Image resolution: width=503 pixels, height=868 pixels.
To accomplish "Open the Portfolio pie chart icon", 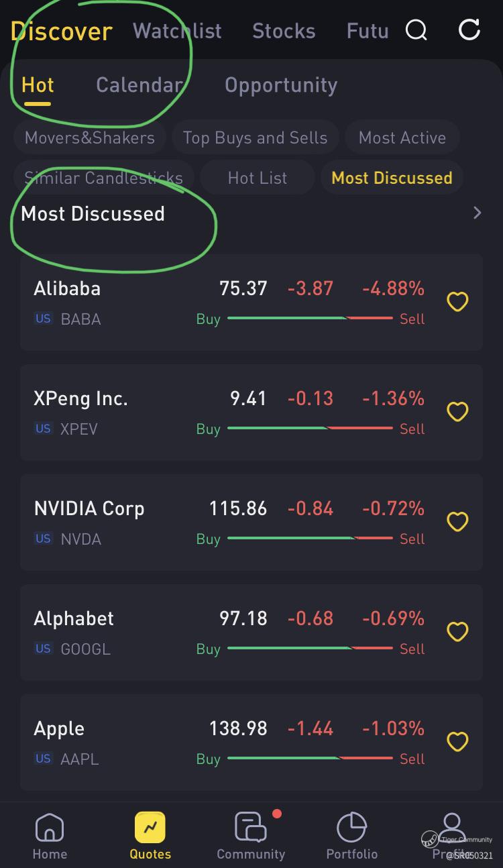I will (351, 828).
